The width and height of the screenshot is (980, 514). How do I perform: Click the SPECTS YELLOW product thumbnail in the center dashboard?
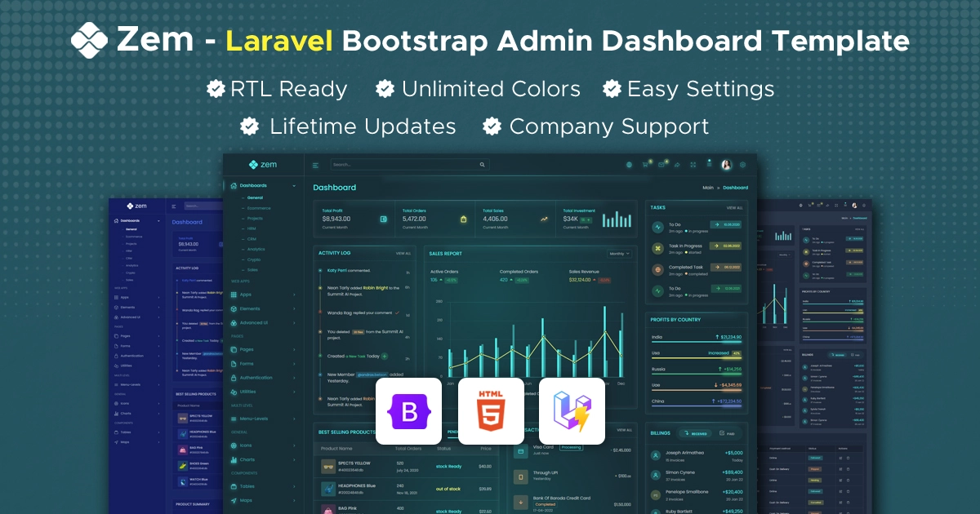point(328,467)
